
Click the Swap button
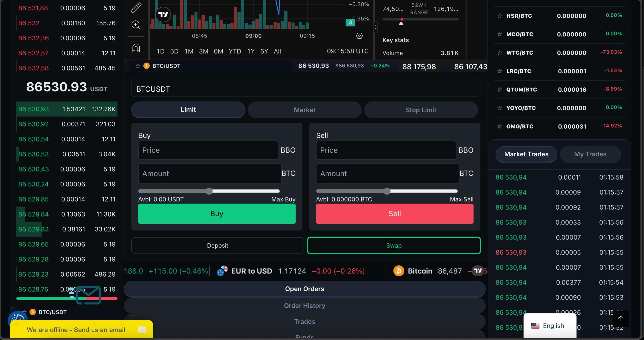click(394, 245)
